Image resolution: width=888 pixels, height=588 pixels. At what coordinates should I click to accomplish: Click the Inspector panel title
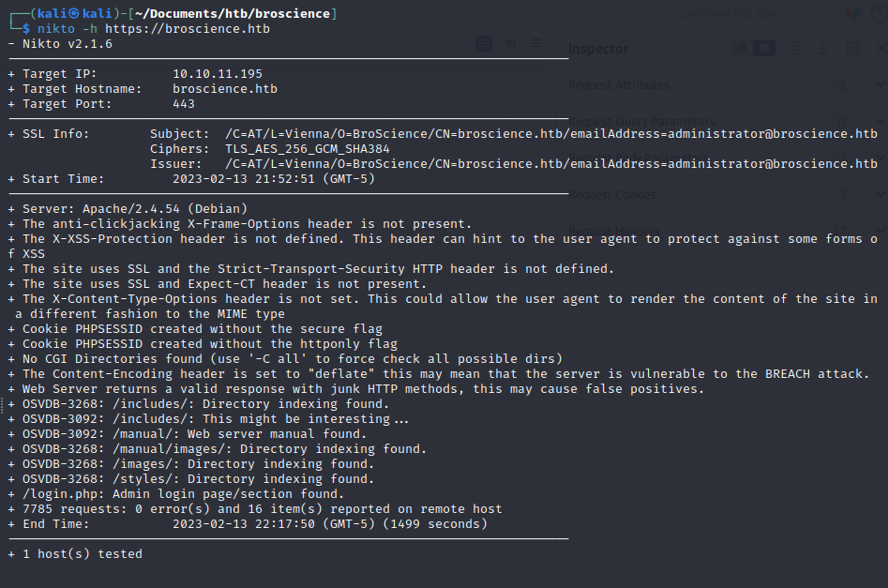pyautogui.click(x=598, y=49)
